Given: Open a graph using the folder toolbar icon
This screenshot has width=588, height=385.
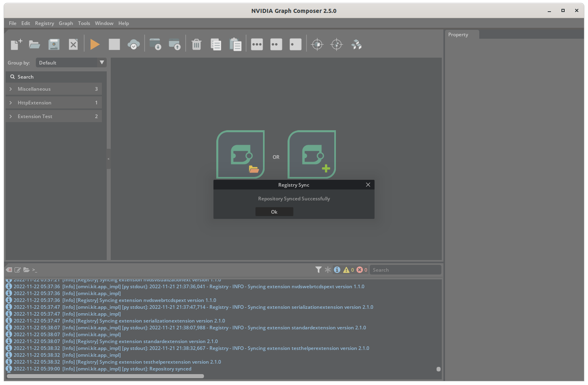Looking at the screenshot, I should click(x=35, y=44).
